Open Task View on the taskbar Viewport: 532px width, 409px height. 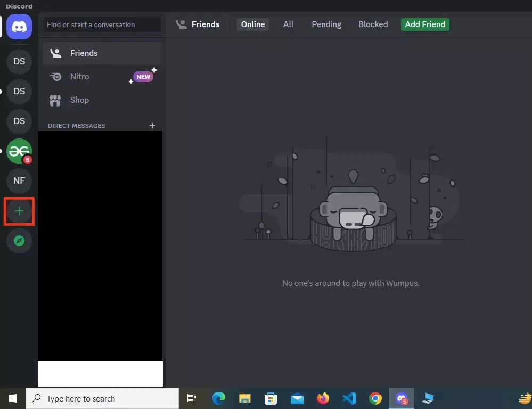pyautogui.click(x=191, y=398)
